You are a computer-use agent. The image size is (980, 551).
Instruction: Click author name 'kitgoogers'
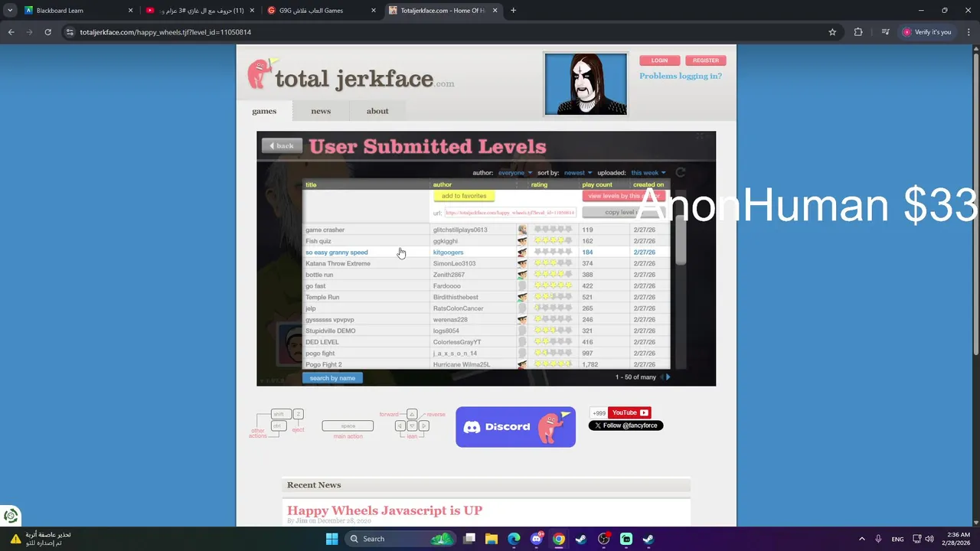coord(448,253)
